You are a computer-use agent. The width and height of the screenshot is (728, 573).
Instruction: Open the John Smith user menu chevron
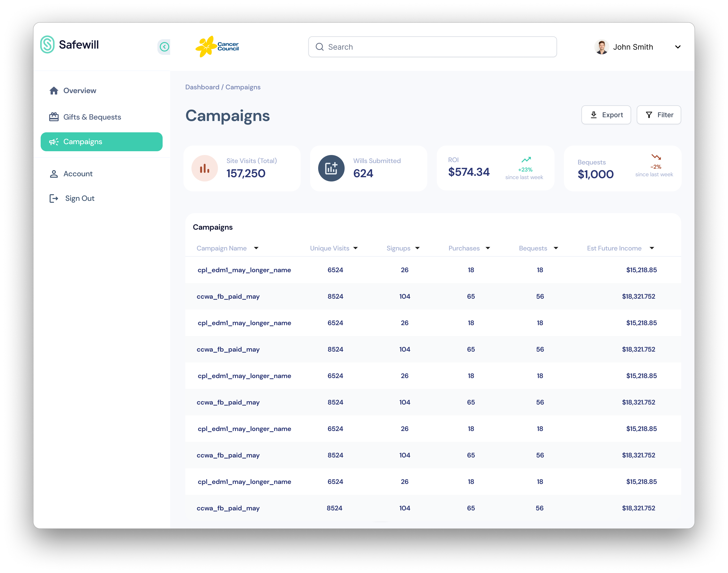click(678, 47)
